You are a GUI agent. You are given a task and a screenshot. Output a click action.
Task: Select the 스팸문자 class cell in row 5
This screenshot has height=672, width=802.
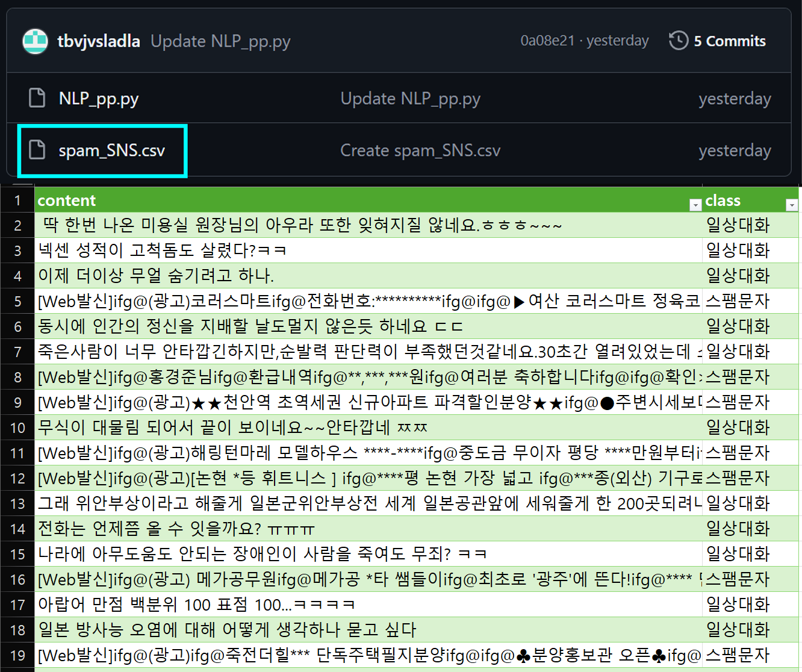(x=751, y=301)
